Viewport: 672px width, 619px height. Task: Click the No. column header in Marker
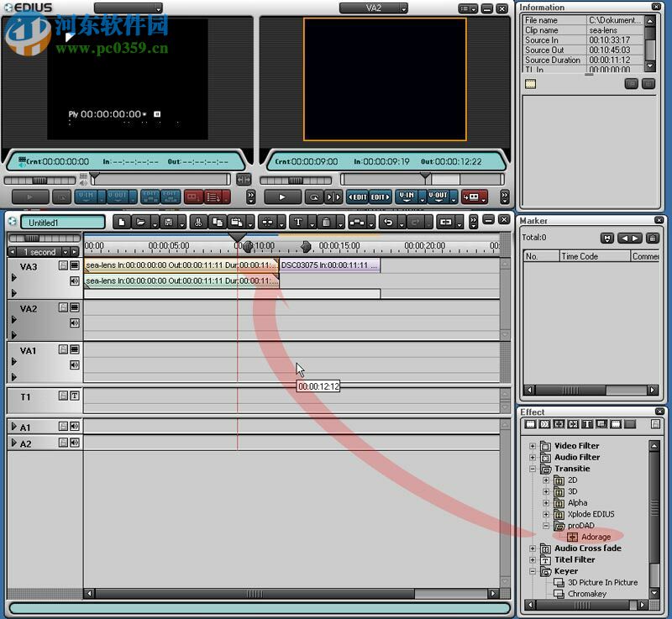(x=541, y=256)
